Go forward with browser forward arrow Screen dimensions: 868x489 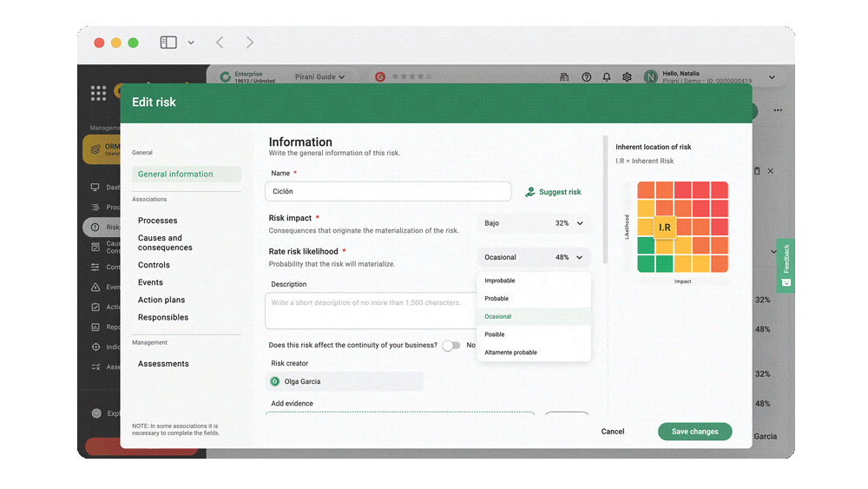tap(250, 43)
